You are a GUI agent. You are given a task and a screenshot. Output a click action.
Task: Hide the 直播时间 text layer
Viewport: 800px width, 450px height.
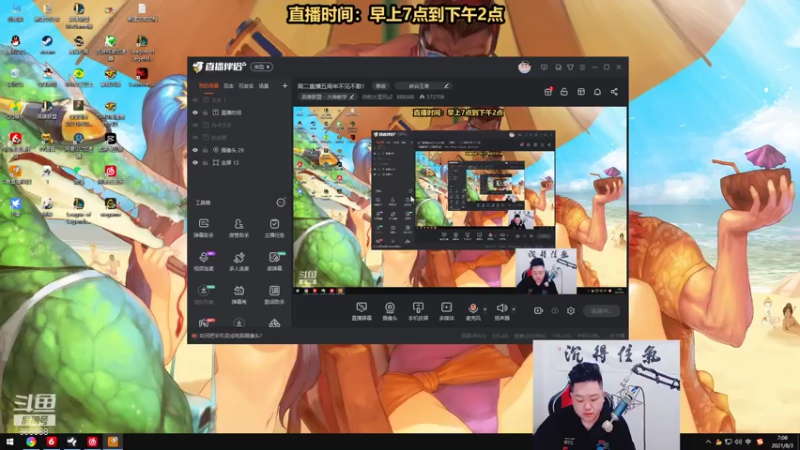(195, 112)
